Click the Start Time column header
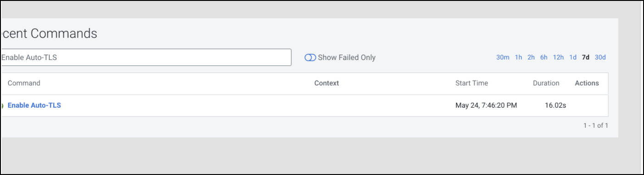 tap(472, 83)
